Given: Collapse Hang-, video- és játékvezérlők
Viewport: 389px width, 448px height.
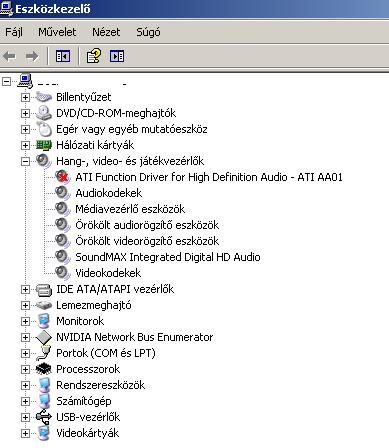Looking at the screenshot, I should point(25,161).
